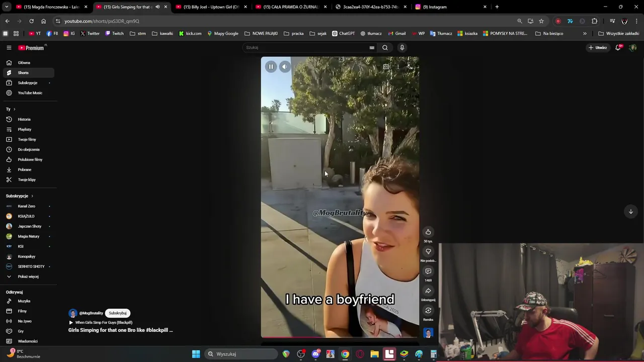The height and width of the screenshot is (362, 644).
Task: Open the Remiks option
Action: pos(428,310)
